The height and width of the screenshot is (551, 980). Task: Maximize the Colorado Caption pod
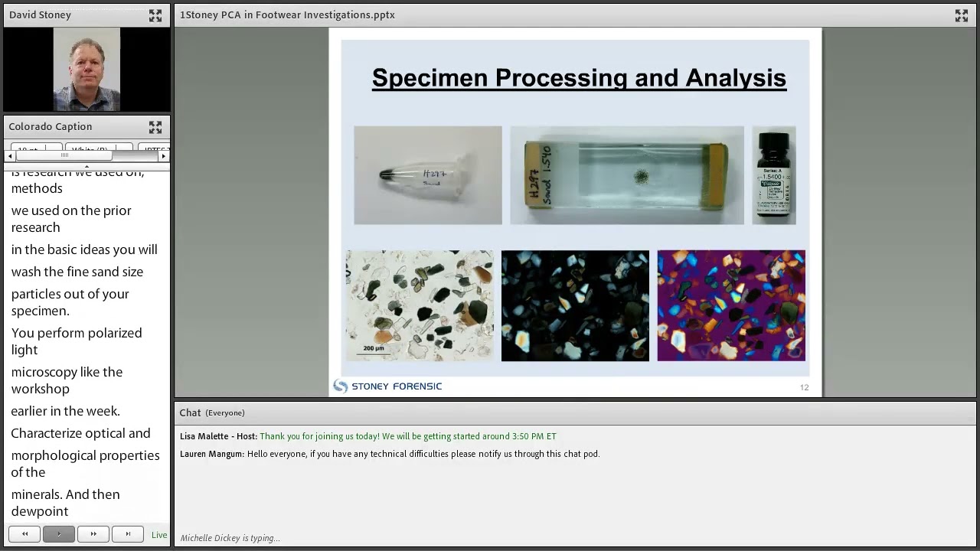pyautogui.click(x=155, y=127)
